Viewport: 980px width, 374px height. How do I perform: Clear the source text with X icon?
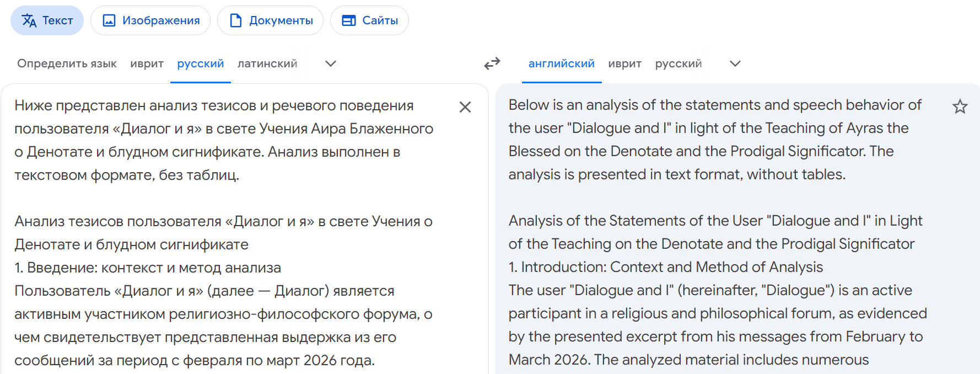click(465, 107)
